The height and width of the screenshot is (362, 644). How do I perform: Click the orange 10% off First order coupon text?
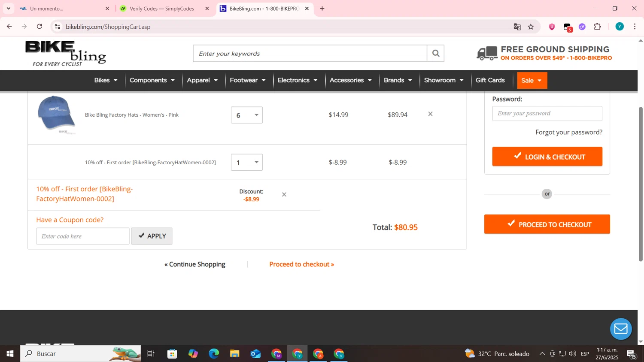(x=85, y=194)
